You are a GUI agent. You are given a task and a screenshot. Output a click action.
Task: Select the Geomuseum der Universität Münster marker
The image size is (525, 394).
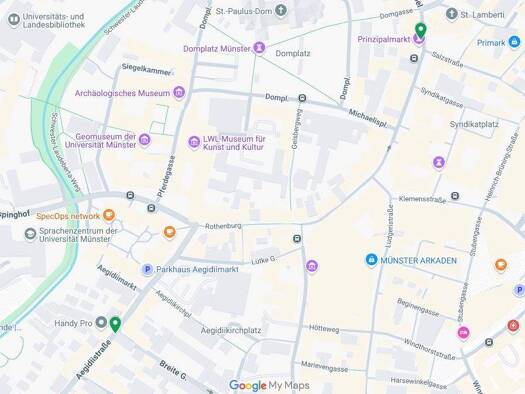point(145,140)
